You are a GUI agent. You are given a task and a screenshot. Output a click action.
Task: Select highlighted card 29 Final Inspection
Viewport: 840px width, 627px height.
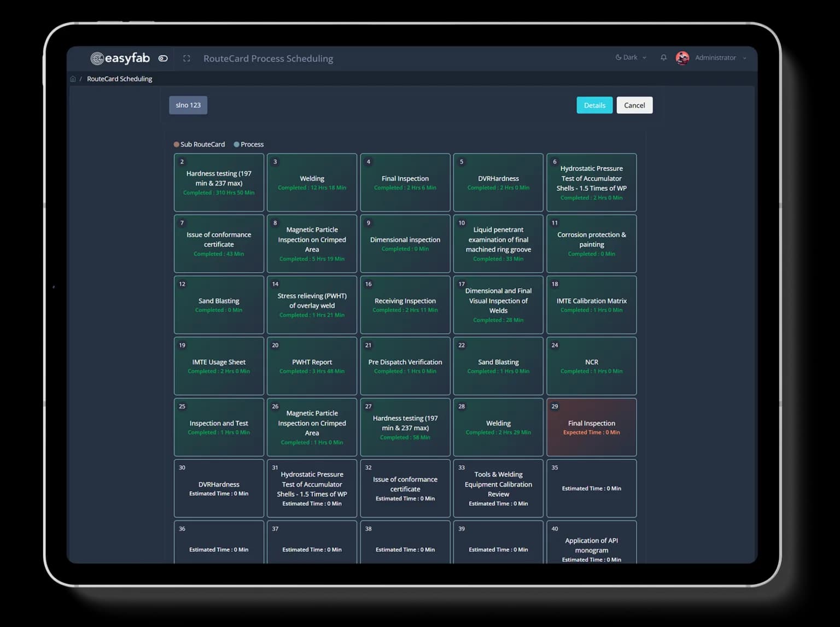[x=592, y=427]
